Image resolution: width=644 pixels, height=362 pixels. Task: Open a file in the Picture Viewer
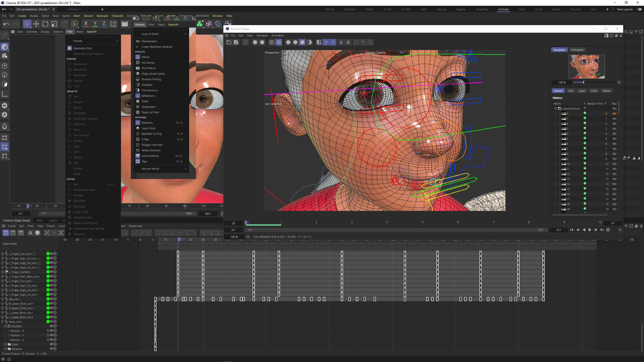coord(229,42)
